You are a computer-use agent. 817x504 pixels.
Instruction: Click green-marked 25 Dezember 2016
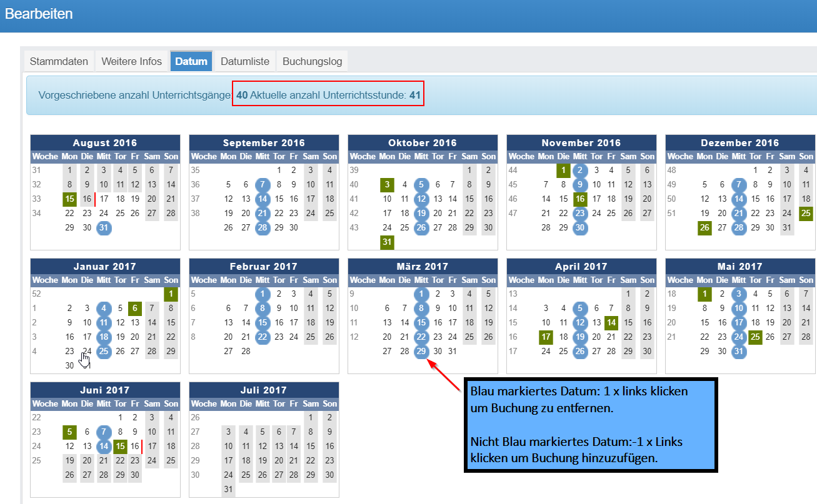[x=806, y=214]
